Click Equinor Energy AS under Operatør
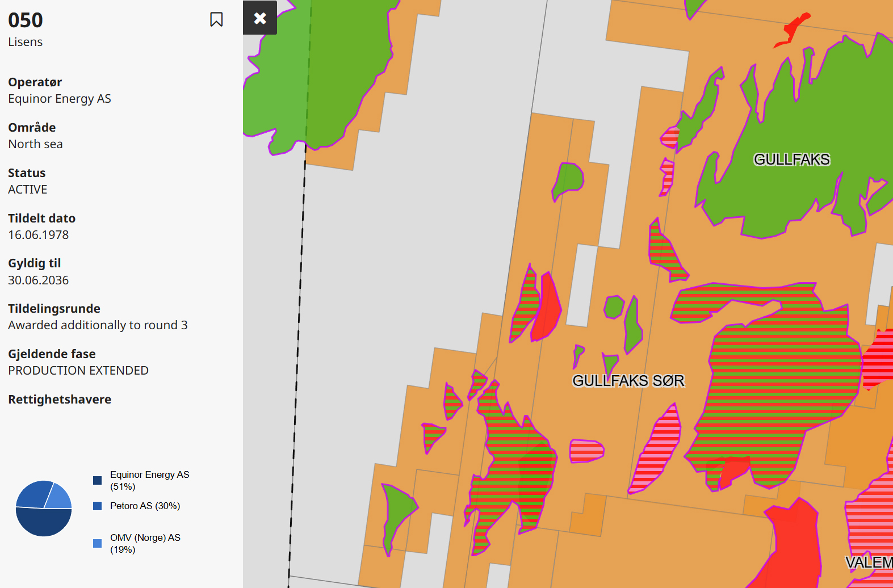This screenshot has width=893, height=588. coord(60,99)
